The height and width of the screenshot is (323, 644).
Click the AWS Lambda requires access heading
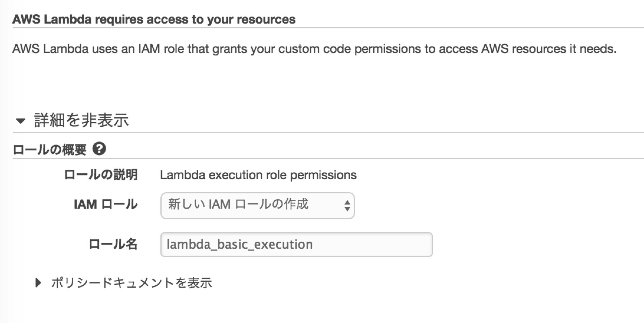(154, 19)
